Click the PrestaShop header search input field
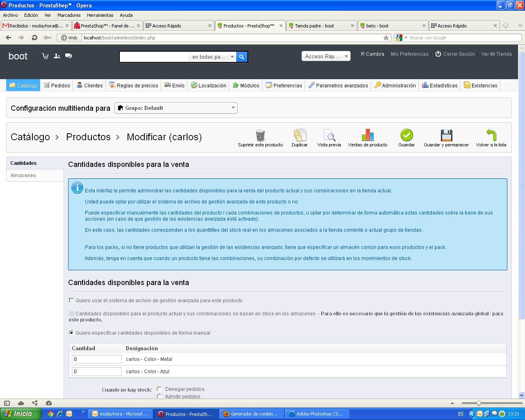The height and width of the screenshot is (420, 525). (x=154, y=57)
